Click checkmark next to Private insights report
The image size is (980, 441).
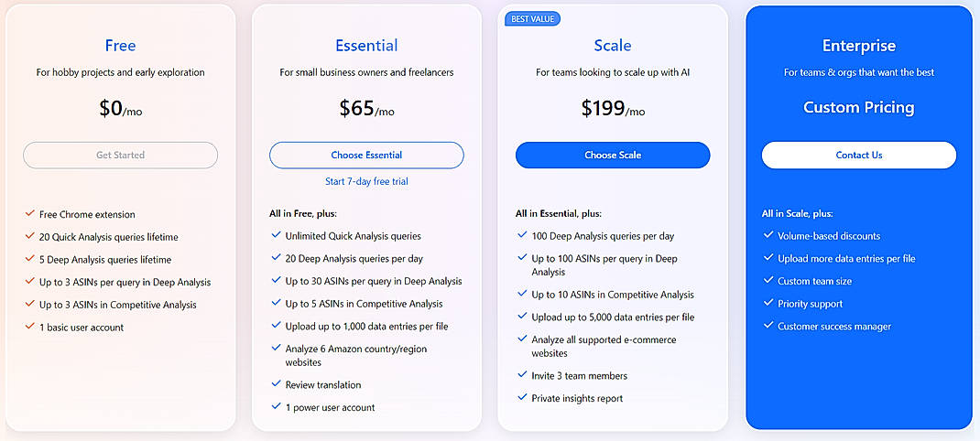point(522,398)
